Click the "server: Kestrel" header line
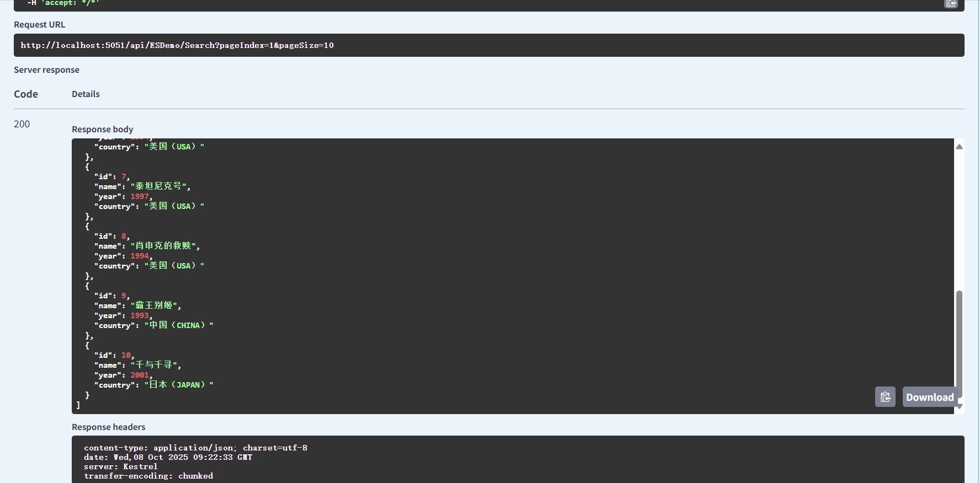 click(121, 466)
